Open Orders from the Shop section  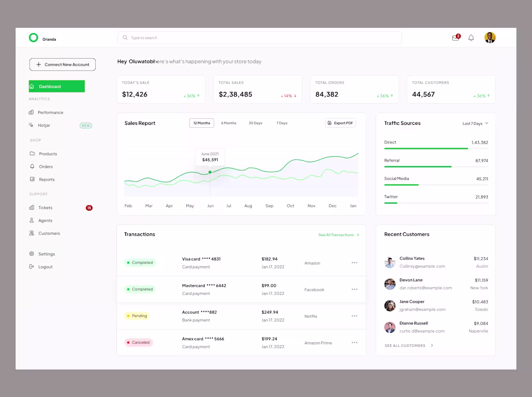point(46,167)
